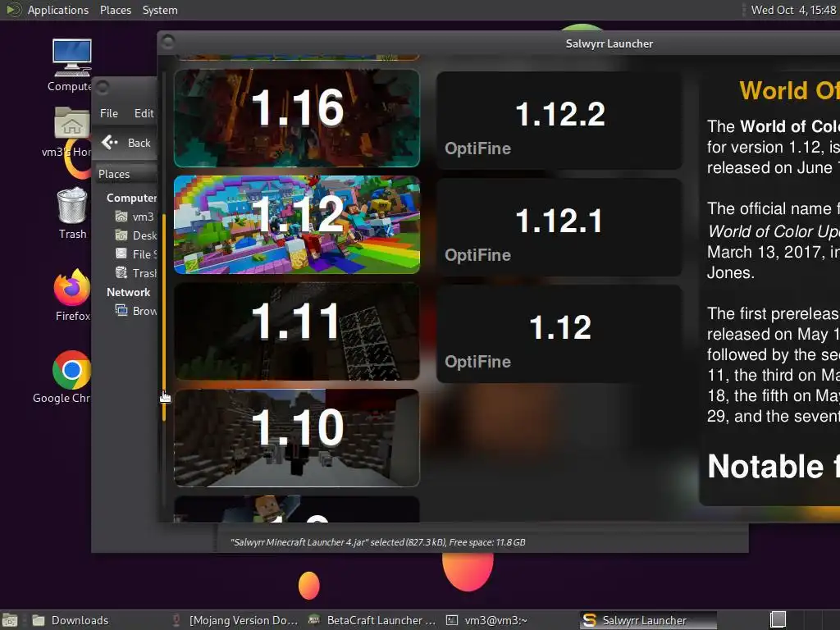
Task: Click Back button in file manager
Action: click(126, 143)
